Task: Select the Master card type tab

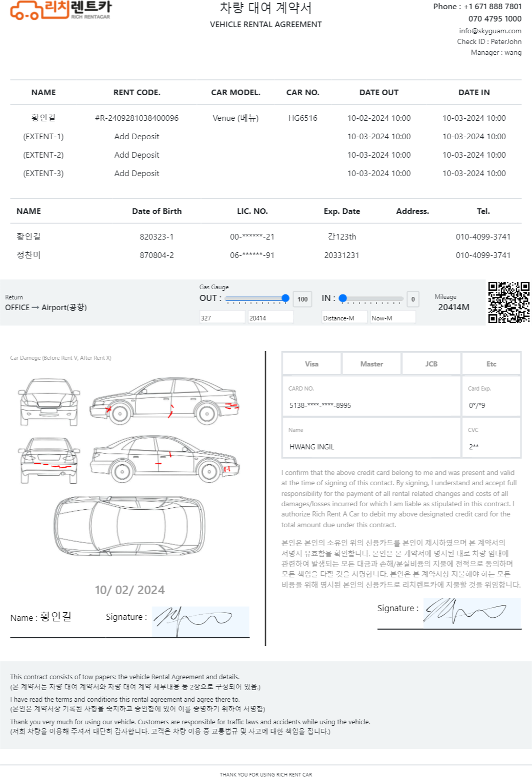Action: 371,364
